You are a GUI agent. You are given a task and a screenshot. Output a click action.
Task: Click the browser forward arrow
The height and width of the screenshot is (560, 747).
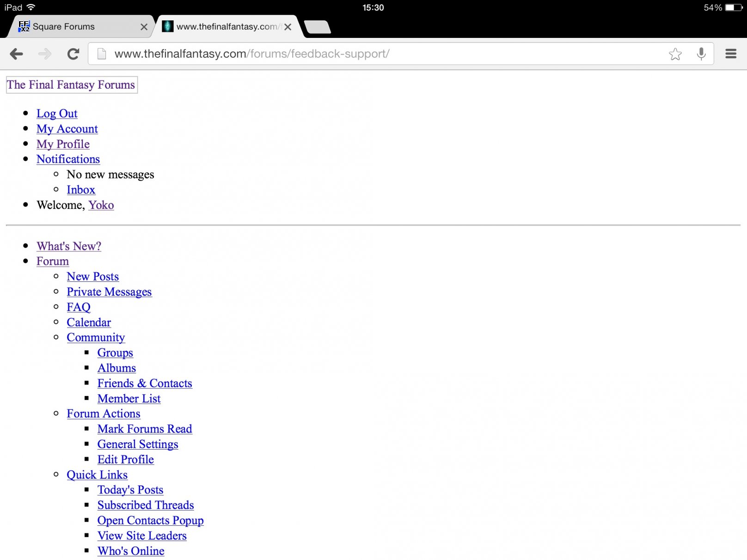pyautogui.click(x=45, y=54)
